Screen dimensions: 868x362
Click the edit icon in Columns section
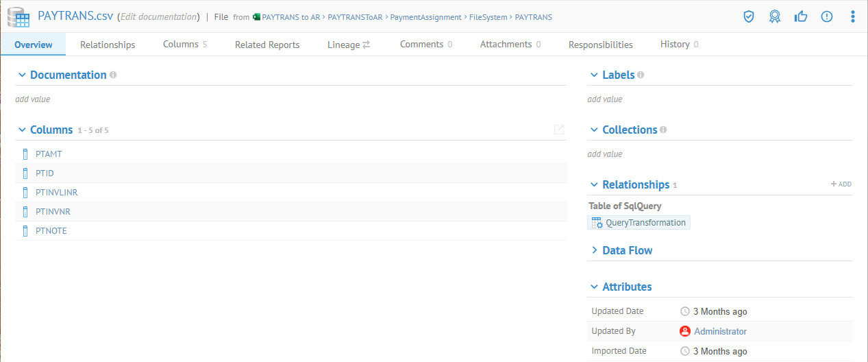coord(559,130)
